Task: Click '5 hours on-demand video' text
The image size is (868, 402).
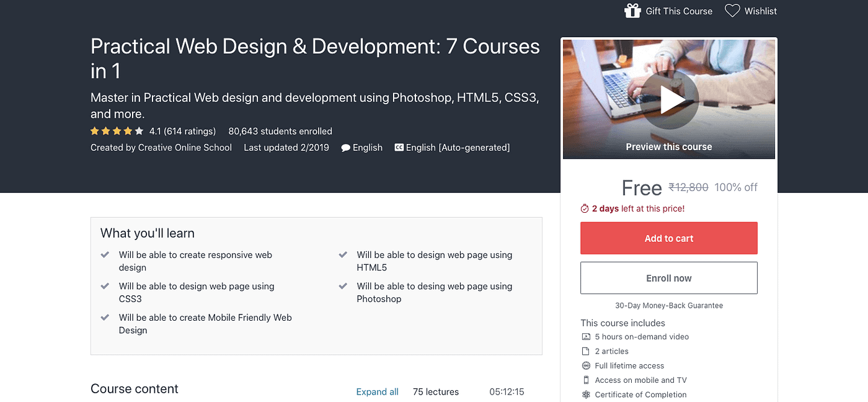Action: [x=642, y=337]
